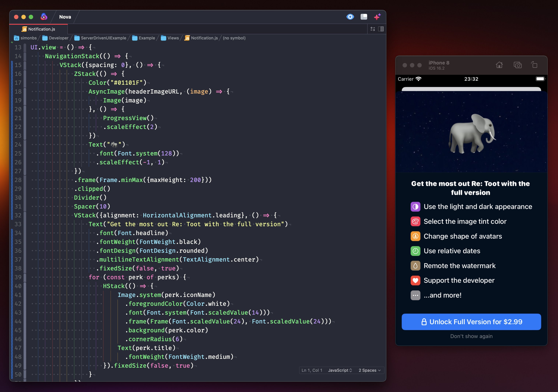Click the JS file icon in Notification.js tab

pos(24,29)
